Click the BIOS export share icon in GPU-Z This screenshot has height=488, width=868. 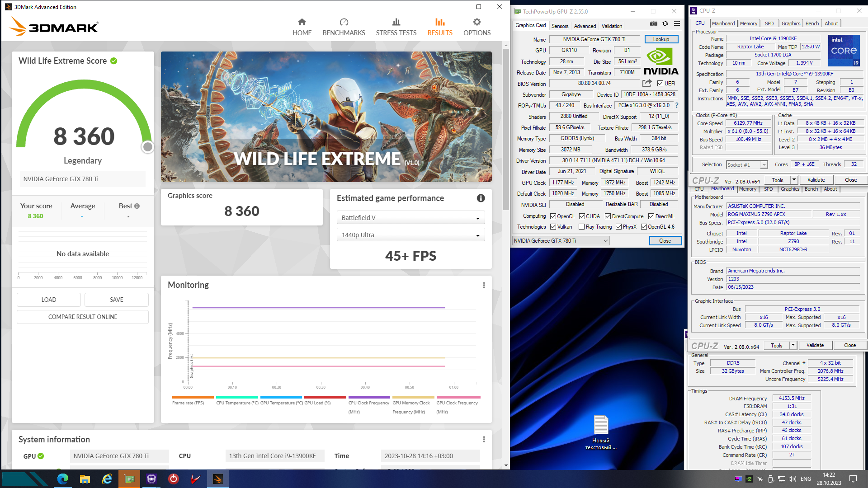647,83
